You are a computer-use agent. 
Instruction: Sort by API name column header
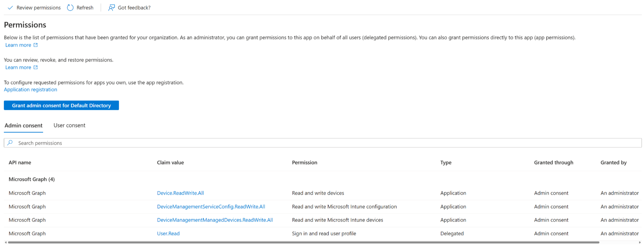point(20,162)
